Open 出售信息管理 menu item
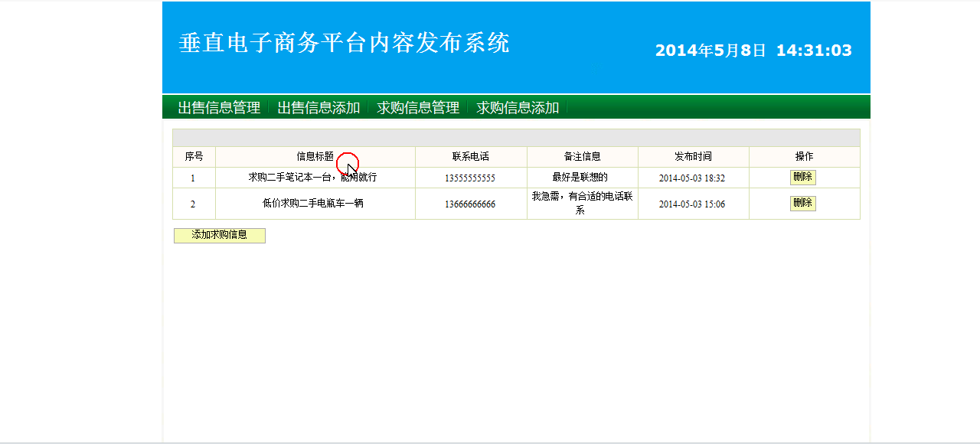Image resolution: width=980 pixels, height=444 pixels. coord(219,108)
